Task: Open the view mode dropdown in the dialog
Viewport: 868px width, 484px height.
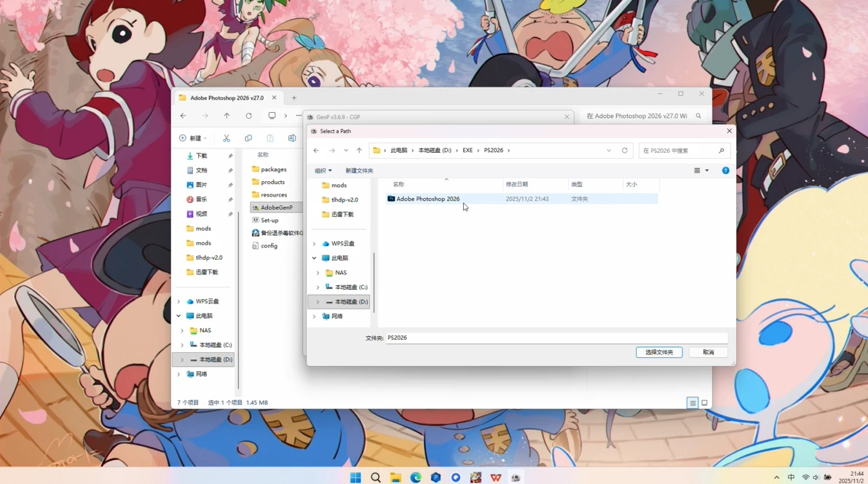Action: pyautogui.click(x=700, y=170)
